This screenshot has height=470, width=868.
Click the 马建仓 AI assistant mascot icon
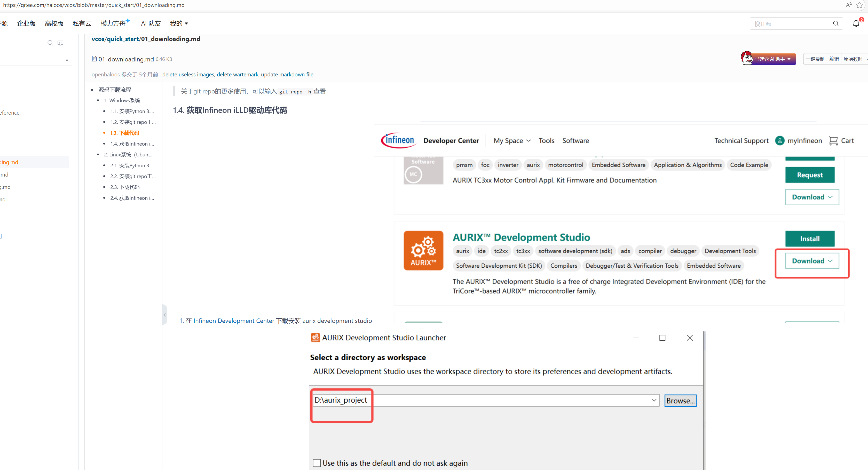click(746, 58)
